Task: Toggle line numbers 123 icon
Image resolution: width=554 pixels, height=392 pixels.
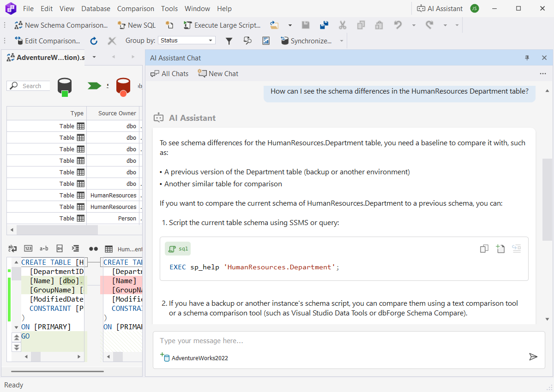Action: tap(28, 248)
